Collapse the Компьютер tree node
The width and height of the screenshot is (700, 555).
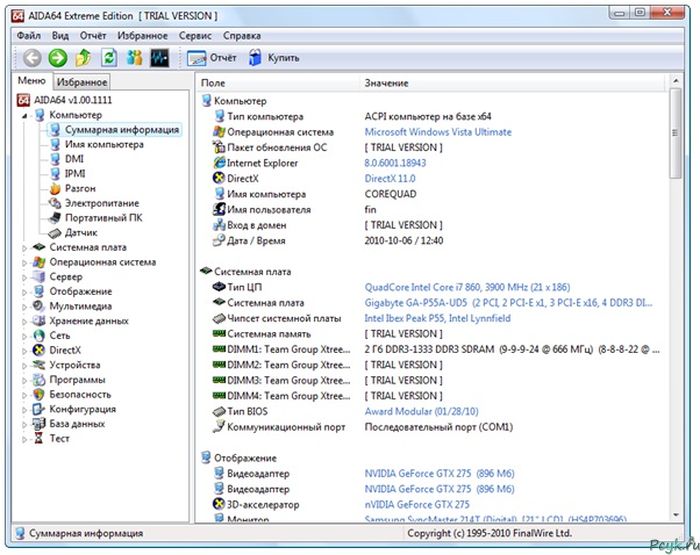point(26,116)
